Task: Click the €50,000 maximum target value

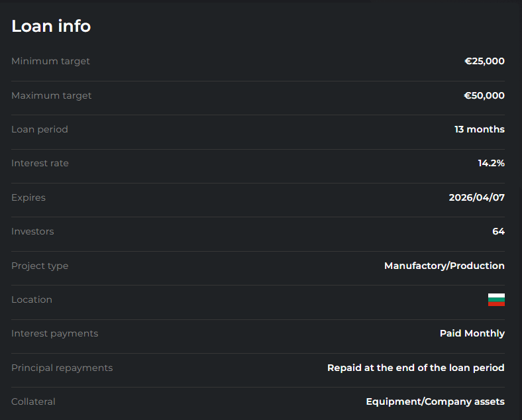Action: click(x=484, y=95)
